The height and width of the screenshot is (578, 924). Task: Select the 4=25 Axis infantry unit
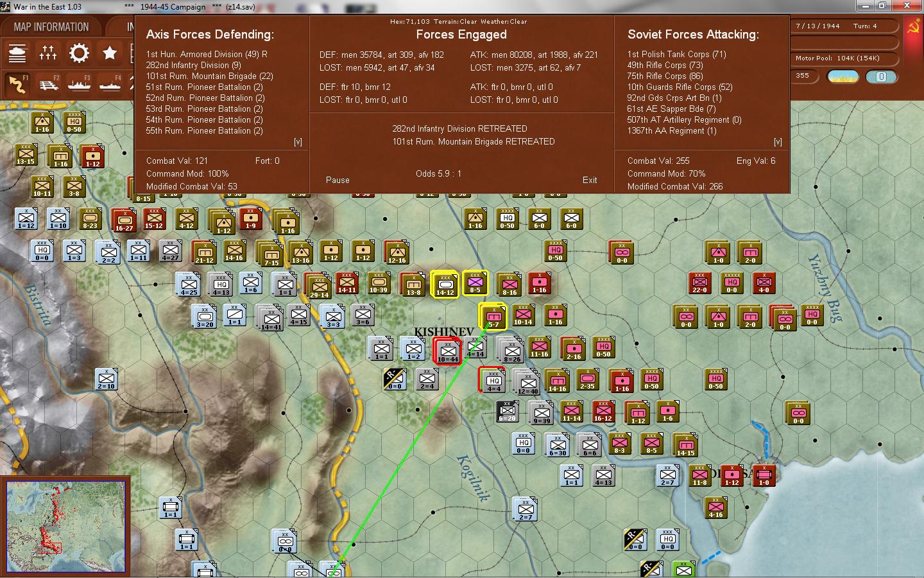(189, 284)
